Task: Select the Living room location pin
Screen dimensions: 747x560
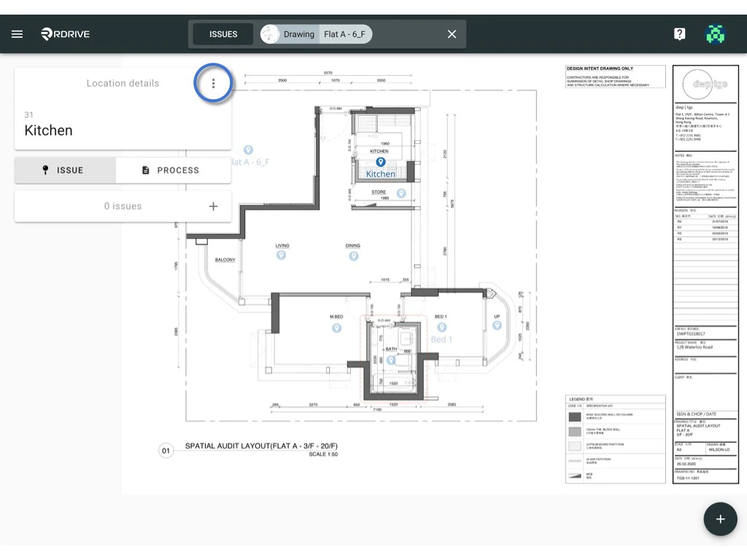Action: [x=282, y=255]
